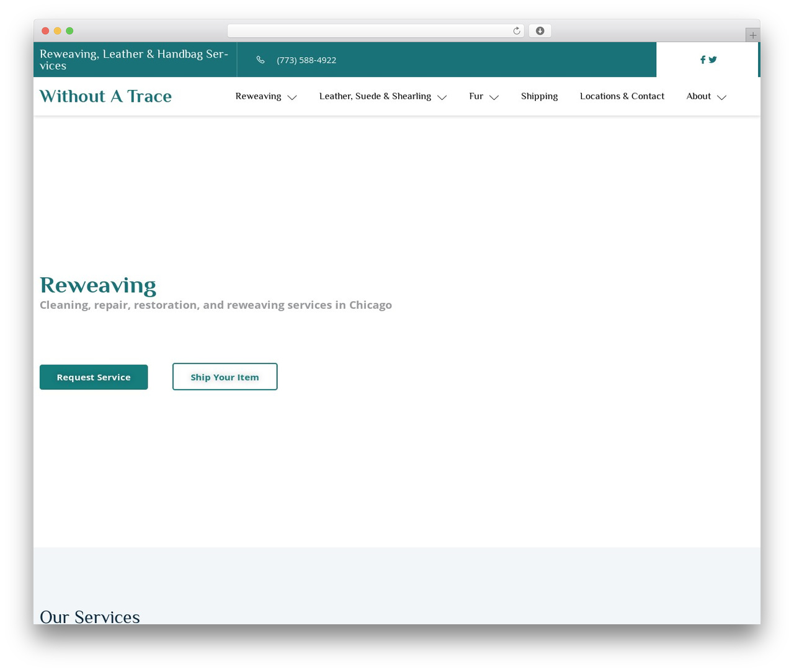The height and width of the screenshot is (672, 794).
Task: Open Leather, Suede & Shearling nav item
Action: (x=375, y=96)
